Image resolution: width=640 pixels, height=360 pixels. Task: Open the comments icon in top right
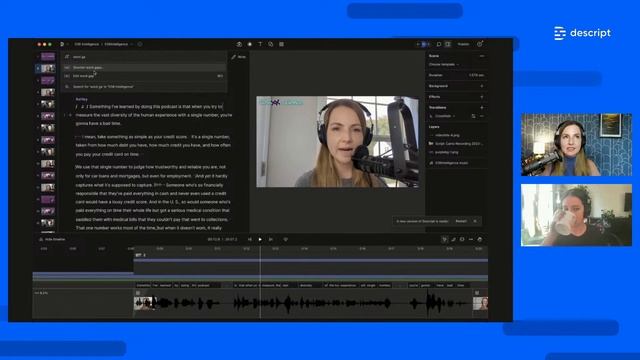click(x=439, y=44)
